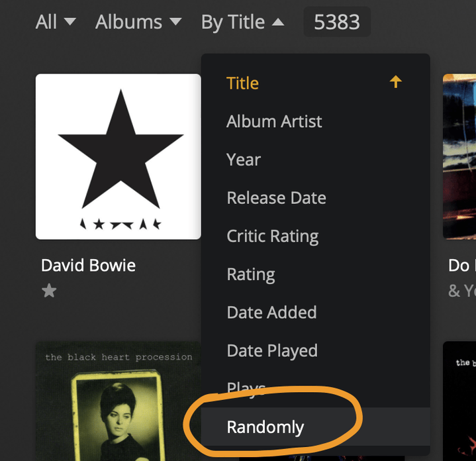
Task: Select Release Date sorting
Action: (x=276, y=198)
